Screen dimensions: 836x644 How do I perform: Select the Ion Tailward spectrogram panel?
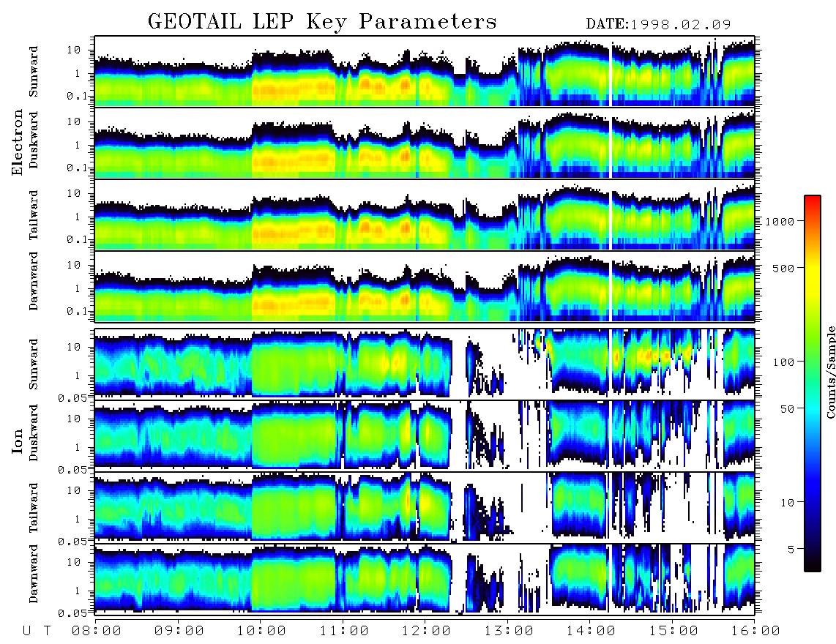pos(425,508)
